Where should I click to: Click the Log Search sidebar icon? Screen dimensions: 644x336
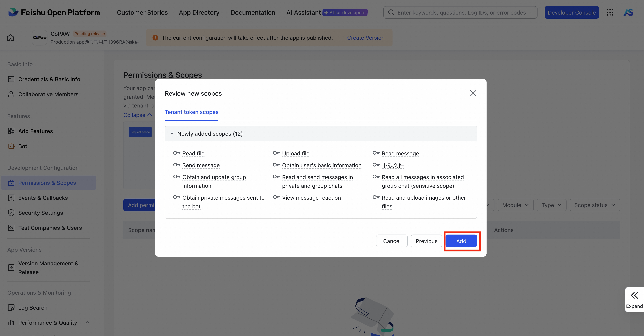[11, 307]
